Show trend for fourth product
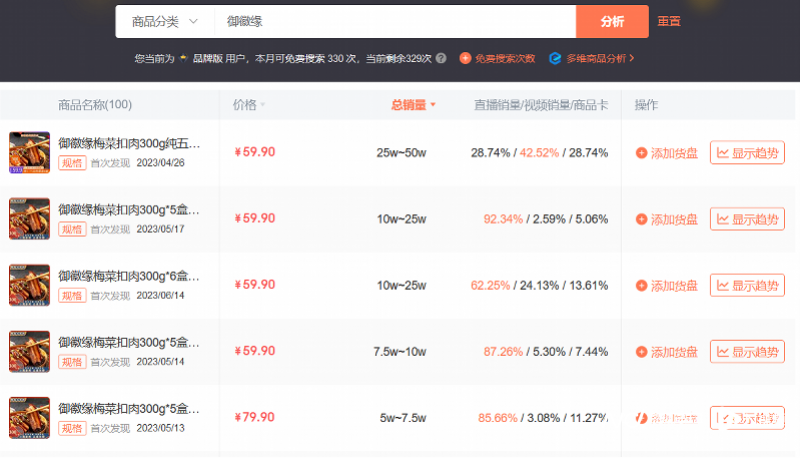This screenshot has height=458, width=800. [x=747, y=352]
